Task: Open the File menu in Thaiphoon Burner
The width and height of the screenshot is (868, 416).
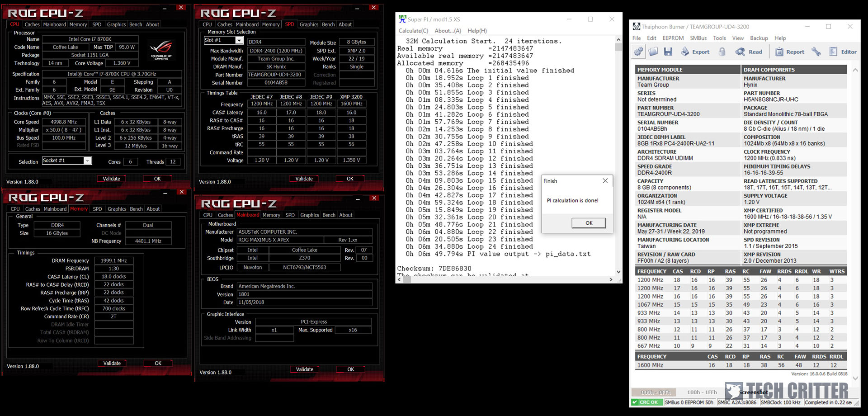Action: pos(637,38)
